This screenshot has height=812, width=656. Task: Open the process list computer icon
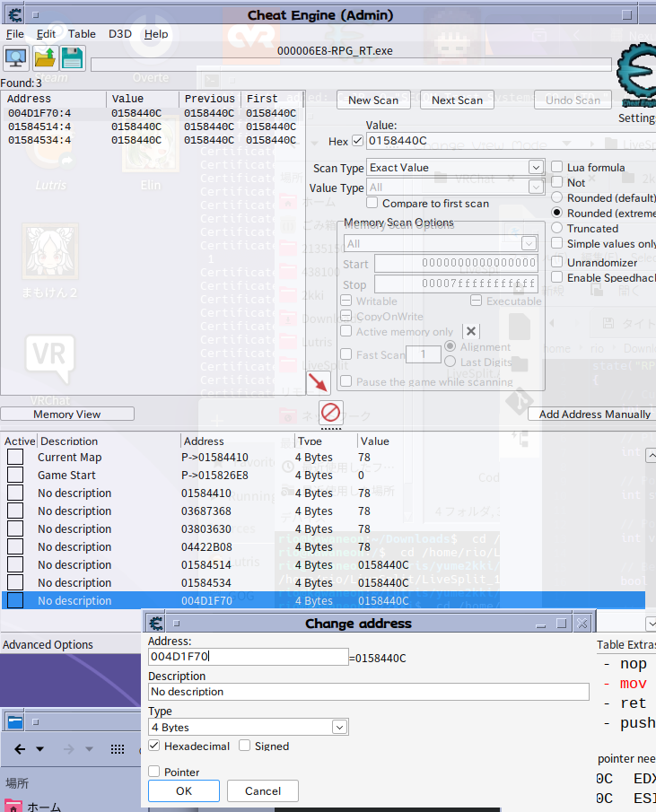(x=16, y=58)
